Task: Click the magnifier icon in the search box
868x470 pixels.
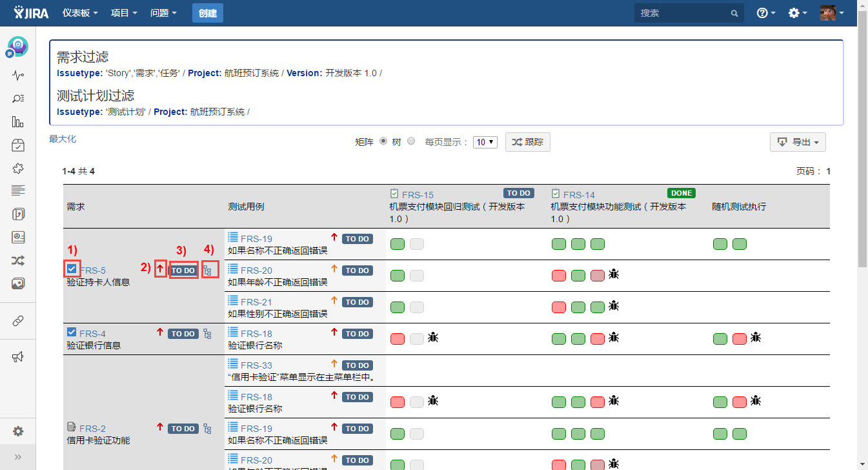Action: pos(734,13)
